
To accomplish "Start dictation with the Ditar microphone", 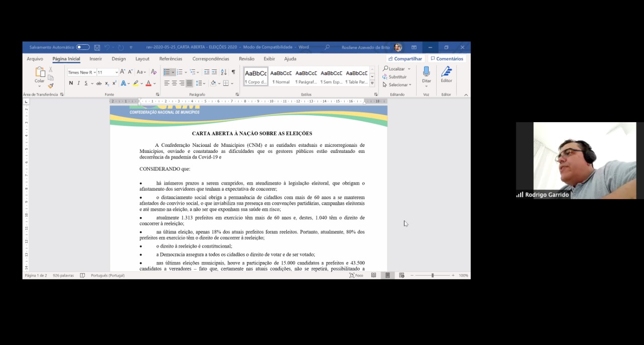I will pos(426,74).
